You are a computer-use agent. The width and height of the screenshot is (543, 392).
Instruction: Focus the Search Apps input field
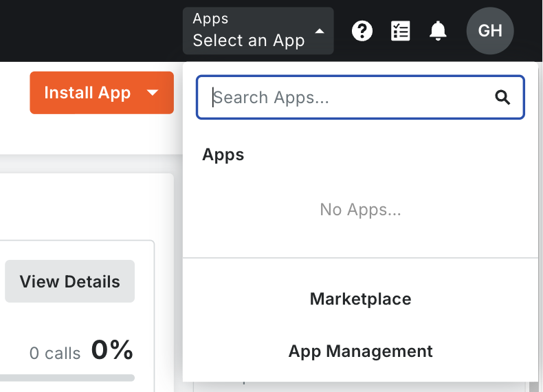360,98
